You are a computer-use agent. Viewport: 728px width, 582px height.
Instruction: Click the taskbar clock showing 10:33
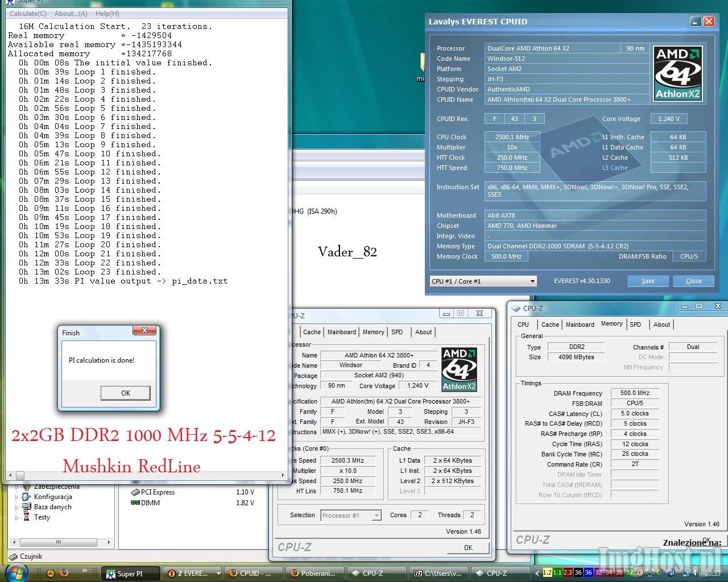712,573
